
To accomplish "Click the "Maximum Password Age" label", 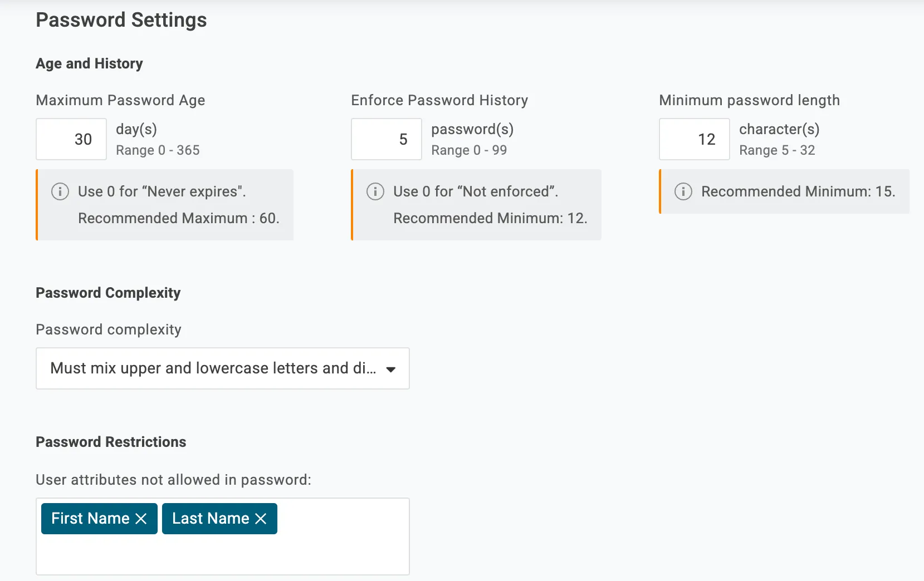I will coord(120,100).
